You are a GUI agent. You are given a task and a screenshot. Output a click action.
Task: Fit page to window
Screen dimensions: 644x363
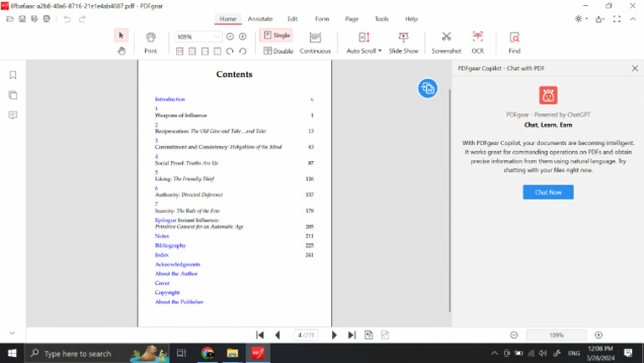192,51
